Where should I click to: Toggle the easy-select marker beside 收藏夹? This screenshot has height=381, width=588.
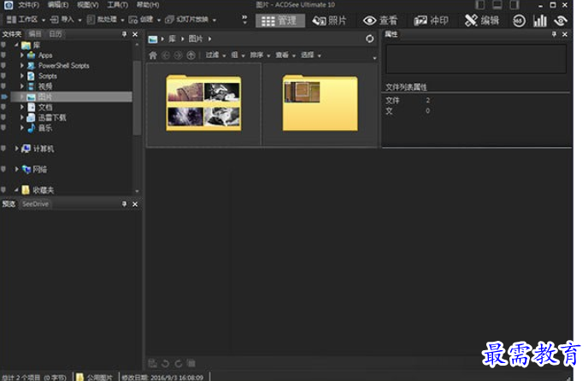(x=3, y=190)
